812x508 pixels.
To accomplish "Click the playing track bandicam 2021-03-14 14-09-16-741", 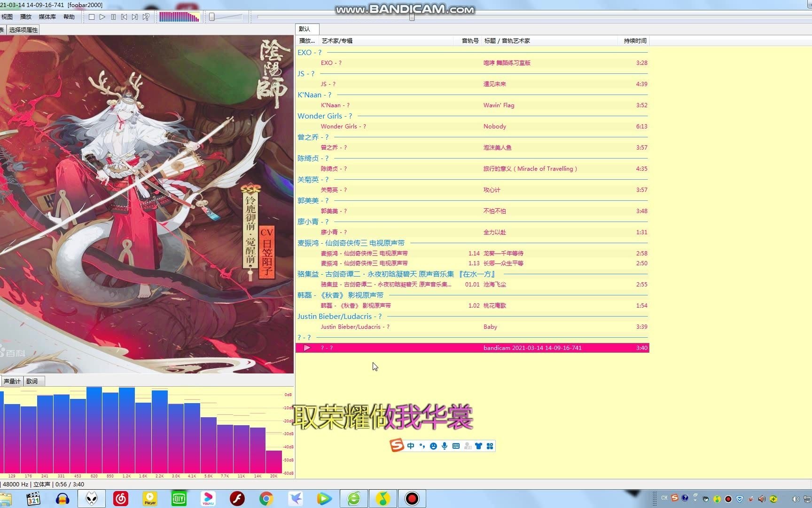I will tap(472, 348).
